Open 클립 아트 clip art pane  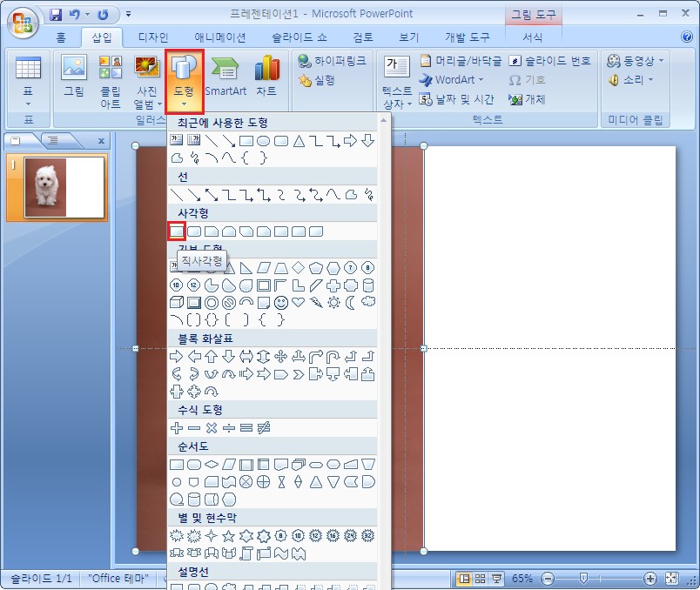(111, 82)
